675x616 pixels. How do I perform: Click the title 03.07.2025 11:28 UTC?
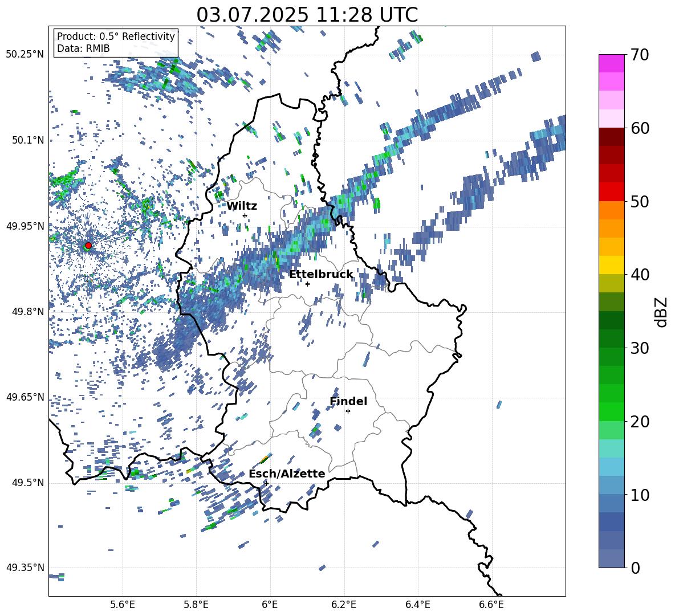click(x=307, y=15)
